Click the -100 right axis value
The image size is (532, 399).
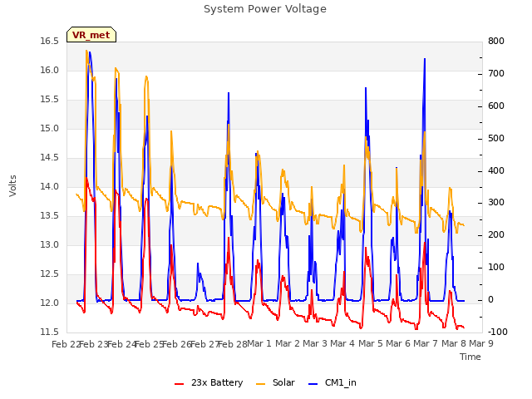pos(498,332)
